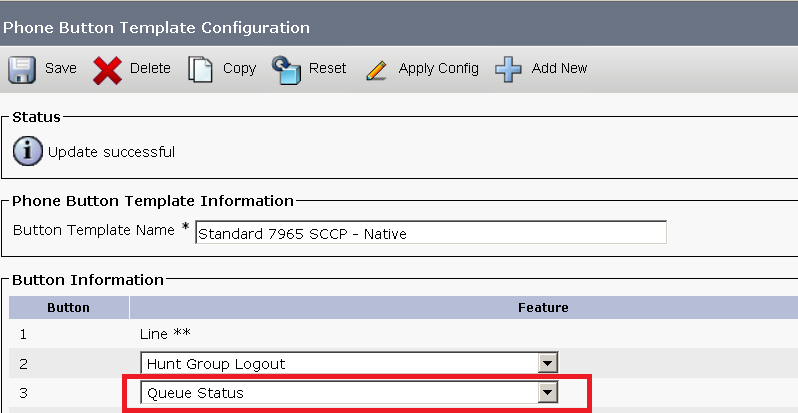
Task: Click the Apply Config pencil icon
Action: (377, 71)
